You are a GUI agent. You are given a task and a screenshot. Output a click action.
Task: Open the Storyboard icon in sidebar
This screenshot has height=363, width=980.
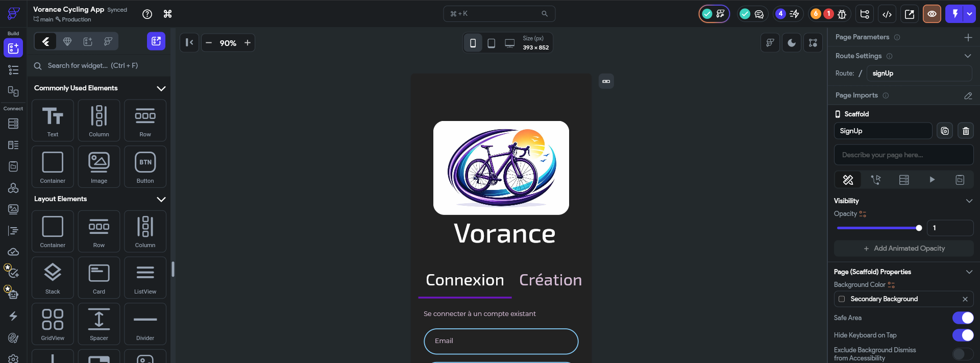pos(13,91)
